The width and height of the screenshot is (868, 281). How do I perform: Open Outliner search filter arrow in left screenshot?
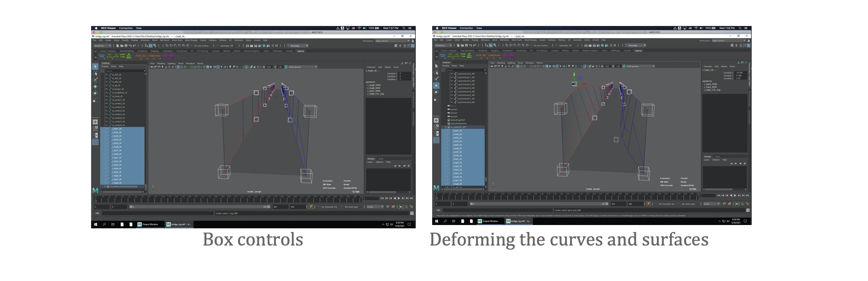pos(145,71)
